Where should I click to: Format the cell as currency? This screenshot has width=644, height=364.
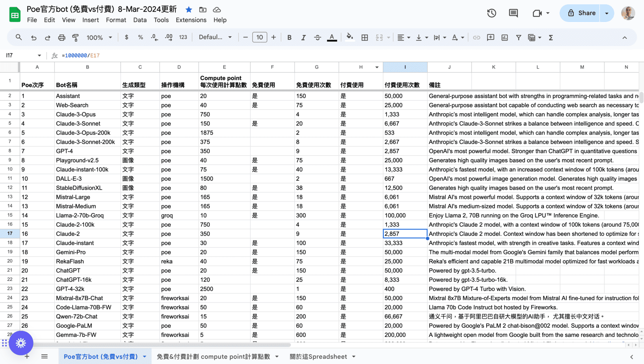click(126, 37)
